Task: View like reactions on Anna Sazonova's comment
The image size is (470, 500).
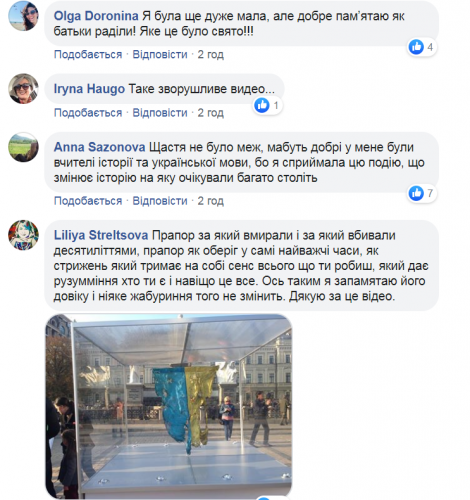Action: click(x=422, y=193)
